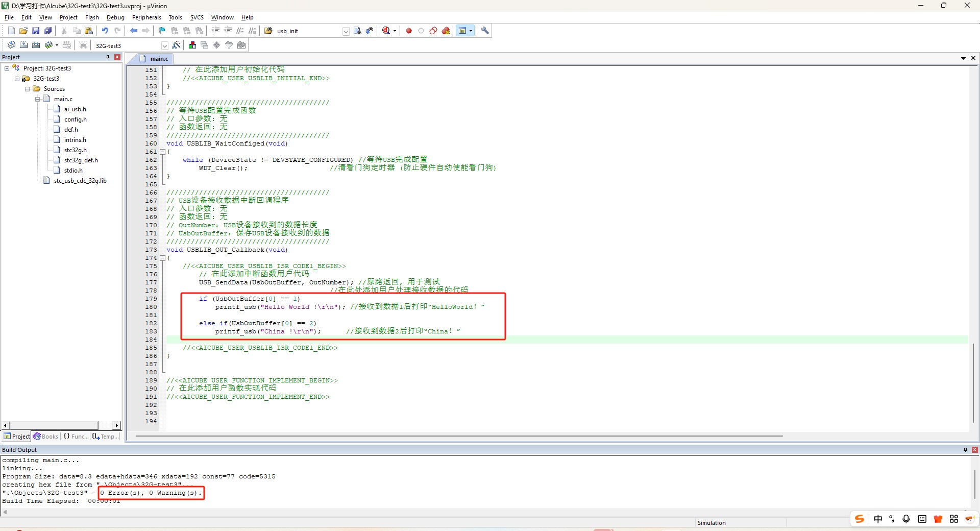This screenshot has width=980, height=531.
Task: Open the File menu
Action: click(9, 17)
